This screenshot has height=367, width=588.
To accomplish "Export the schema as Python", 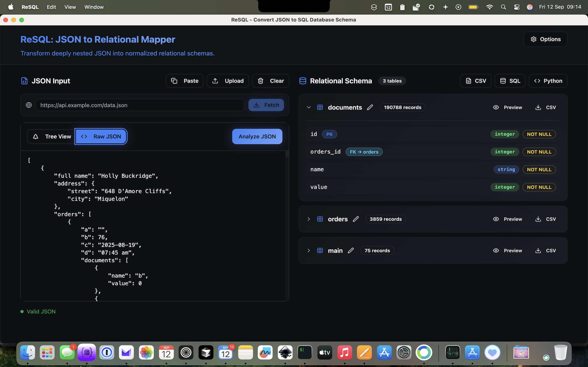I will pyautogui.click(x=548, y=81).
